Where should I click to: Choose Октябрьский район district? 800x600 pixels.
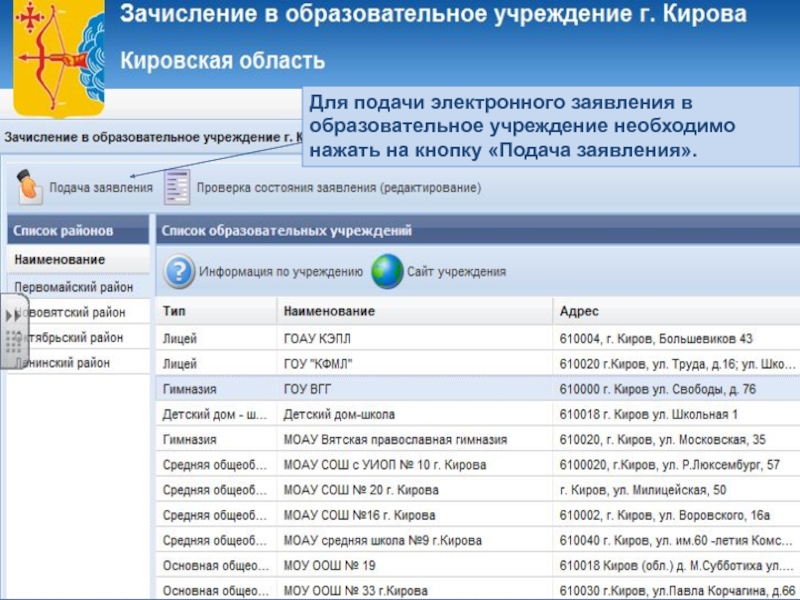click(x=75, y=338)
